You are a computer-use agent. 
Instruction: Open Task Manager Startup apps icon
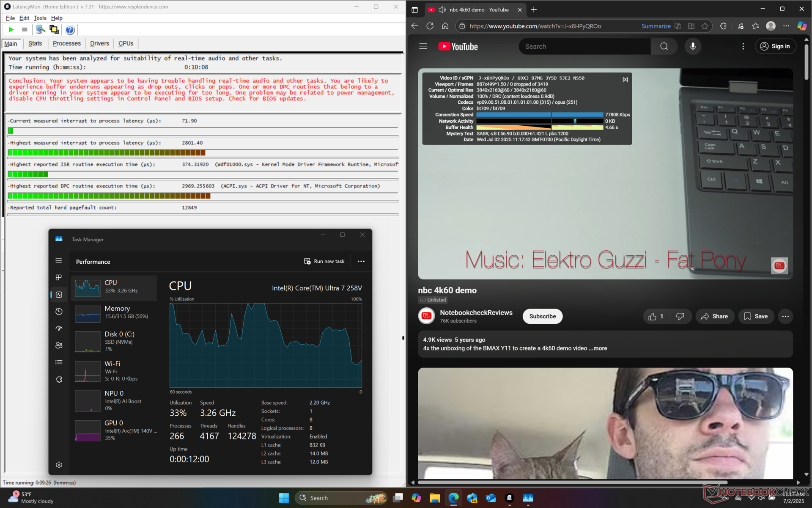point(59,329)
